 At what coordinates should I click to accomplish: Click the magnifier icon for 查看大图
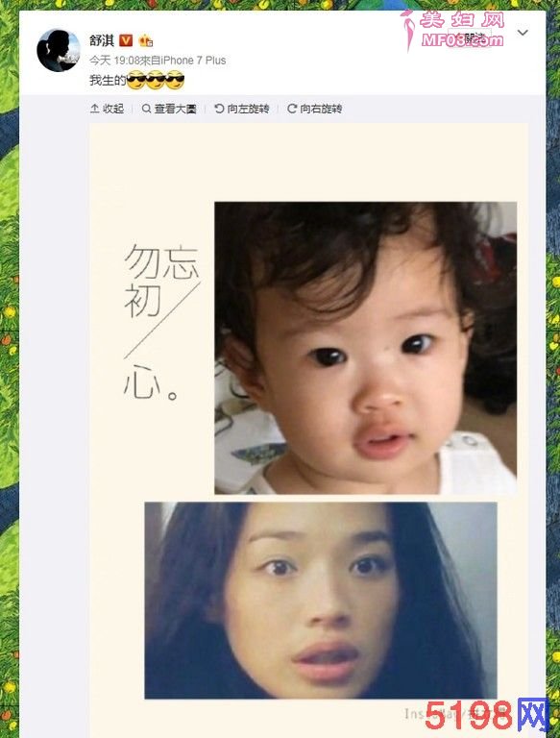pyautogui.click(x=146, y=109)
